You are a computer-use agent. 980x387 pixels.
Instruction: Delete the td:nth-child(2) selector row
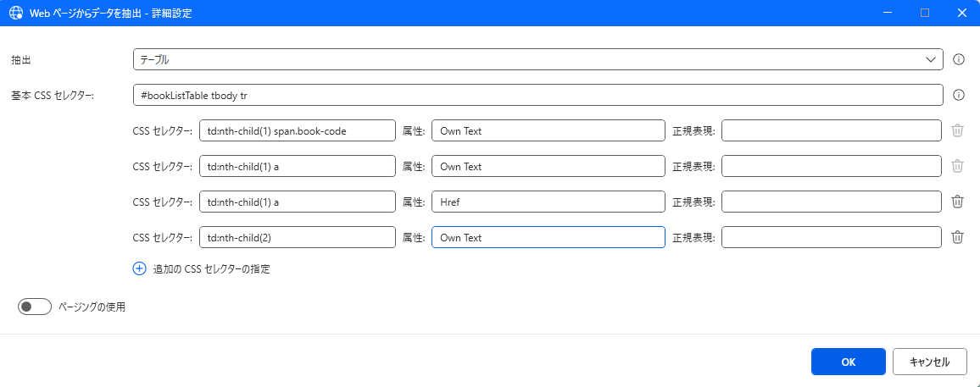[x=957, y=237]
